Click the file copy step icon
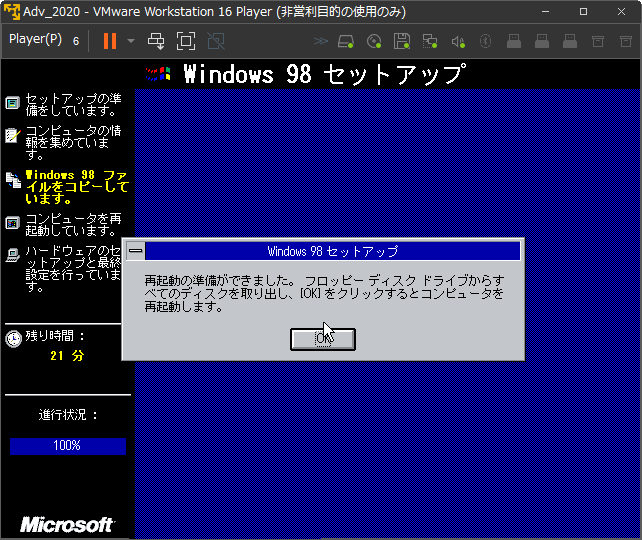The width and height of the screenshot is (642, 540). point(13,180)
